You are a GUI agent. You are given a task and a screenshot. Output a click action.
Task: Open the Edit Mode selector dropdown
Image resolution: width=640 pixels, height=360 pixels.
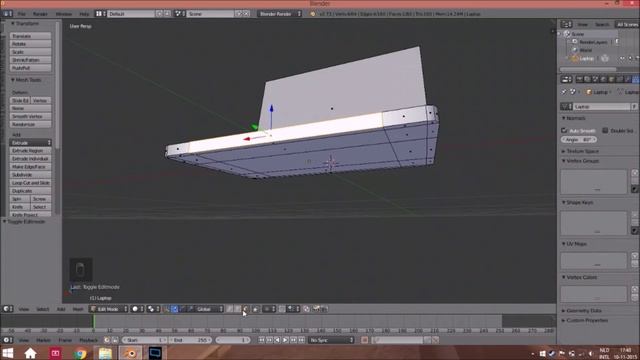[109, 309]
